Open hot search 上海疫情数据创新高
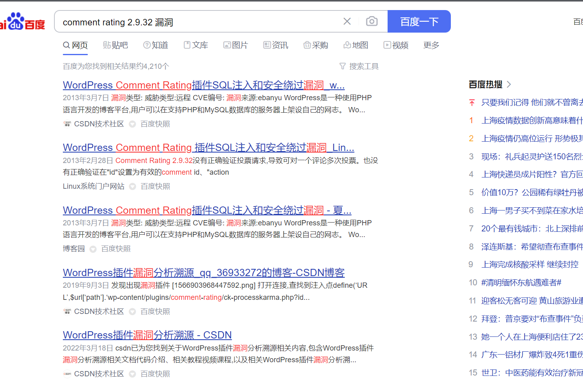Viewport: 583px width, 392px height. 532,121
